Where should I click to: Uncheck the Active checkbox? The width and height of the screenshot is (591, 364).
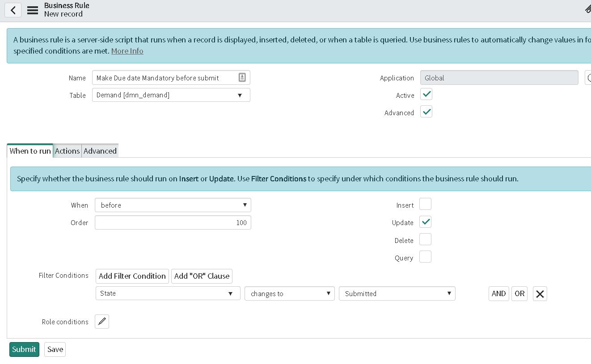[426, 94]
